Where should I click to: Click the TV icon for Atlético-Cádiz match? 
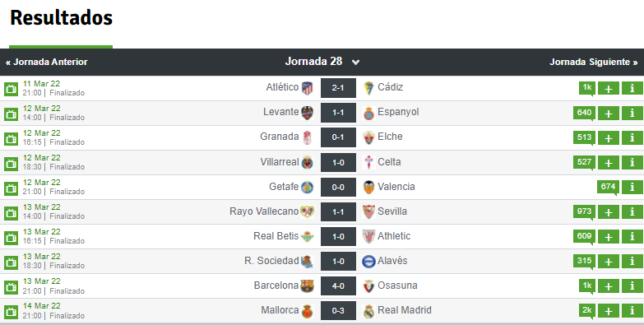(x=11, y=89)
